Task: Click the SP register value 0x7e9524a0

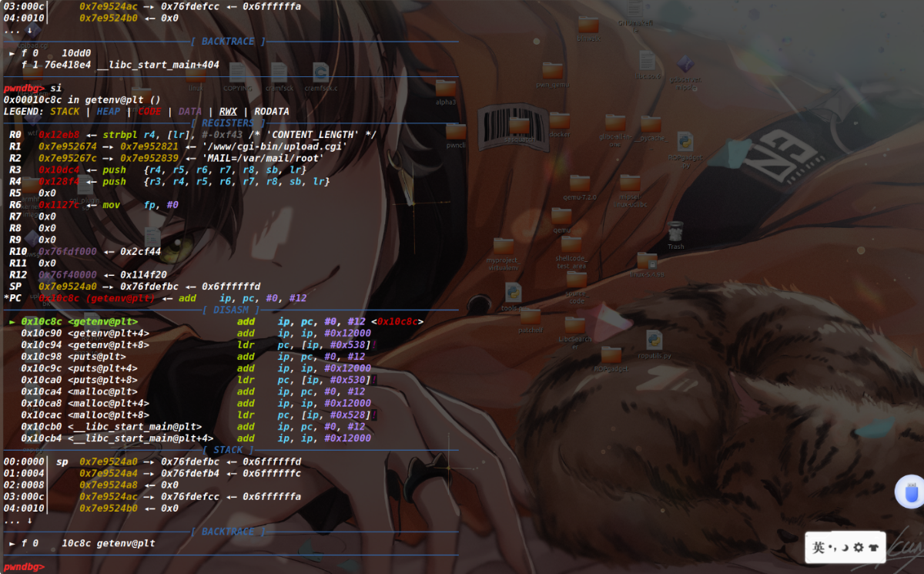Action: [68, 286]
